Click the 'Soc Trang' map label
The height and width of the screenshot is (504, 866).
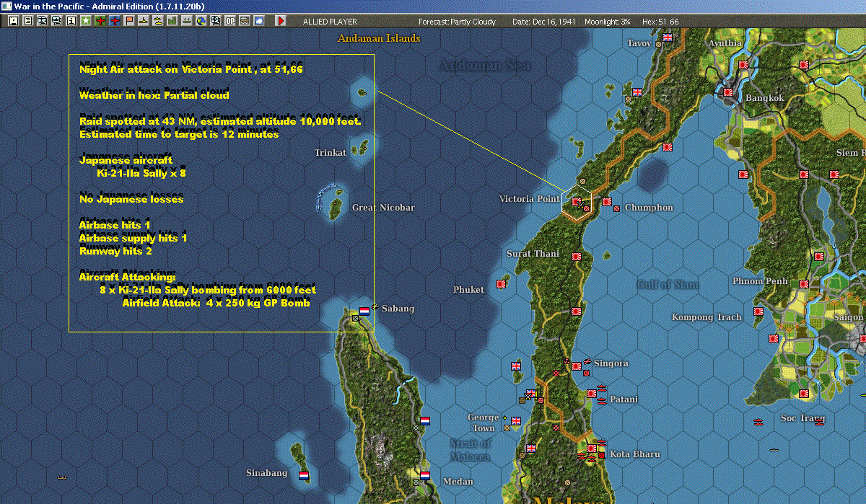[x=802, y=418]
